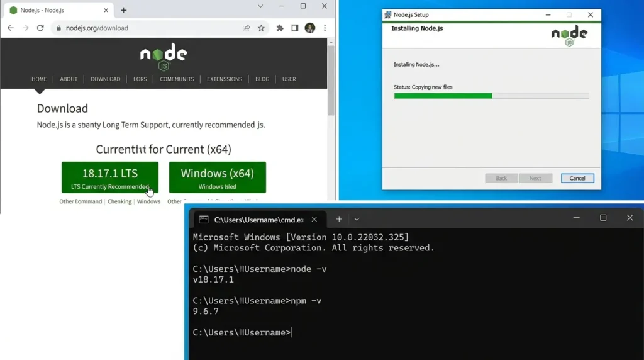This screenshot has width=644, height=360.
Task: Click the browser page vertical scrollbar
Action: pos(331,80)
